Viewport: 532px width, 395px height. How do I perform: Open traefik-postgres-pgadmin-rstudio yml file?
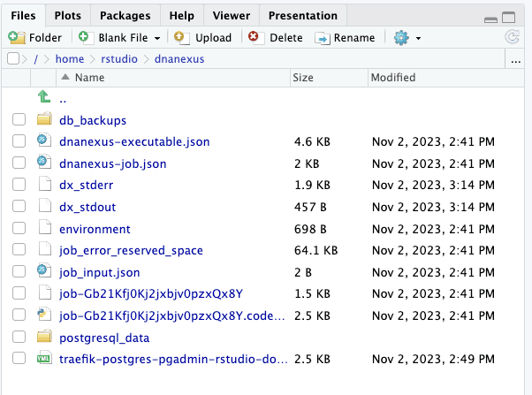[x=173, y=359]
